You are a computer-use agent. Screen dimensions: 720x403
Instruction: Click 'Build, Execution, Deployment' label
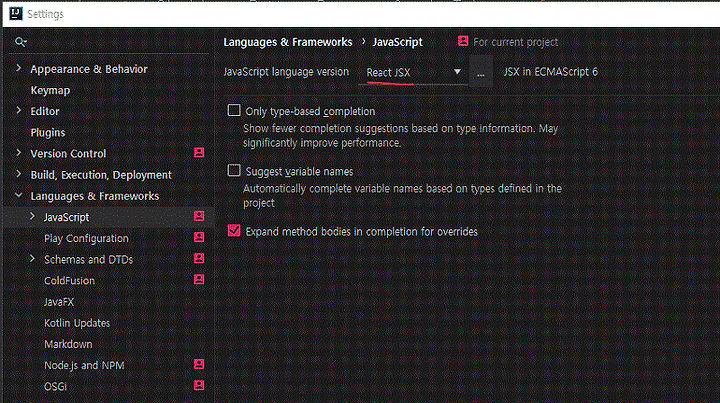point(101,175)
